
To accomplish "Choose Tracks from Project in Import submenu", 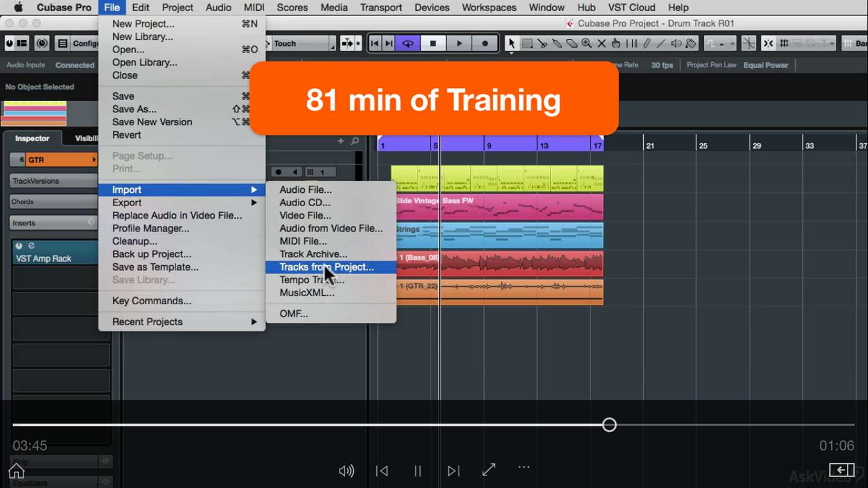I will pos(330,267).
